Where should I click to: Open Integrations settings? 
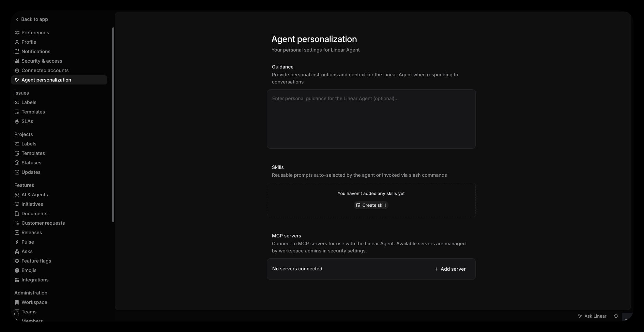(17, 280)
